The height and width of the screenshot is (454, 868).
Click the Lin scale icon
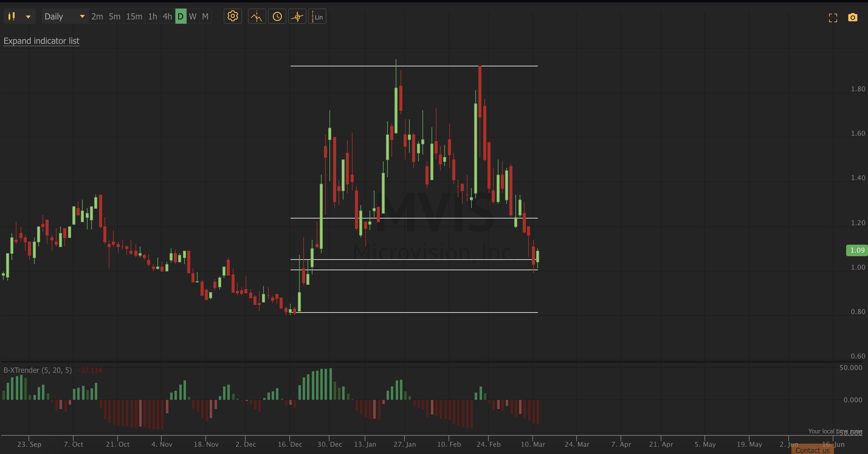click(317, 16)
